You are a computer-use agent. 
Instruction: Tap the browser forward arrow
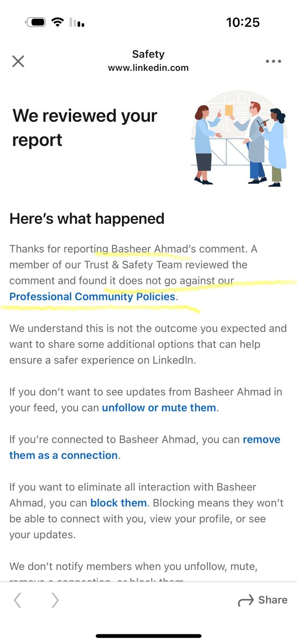[55, 600]
